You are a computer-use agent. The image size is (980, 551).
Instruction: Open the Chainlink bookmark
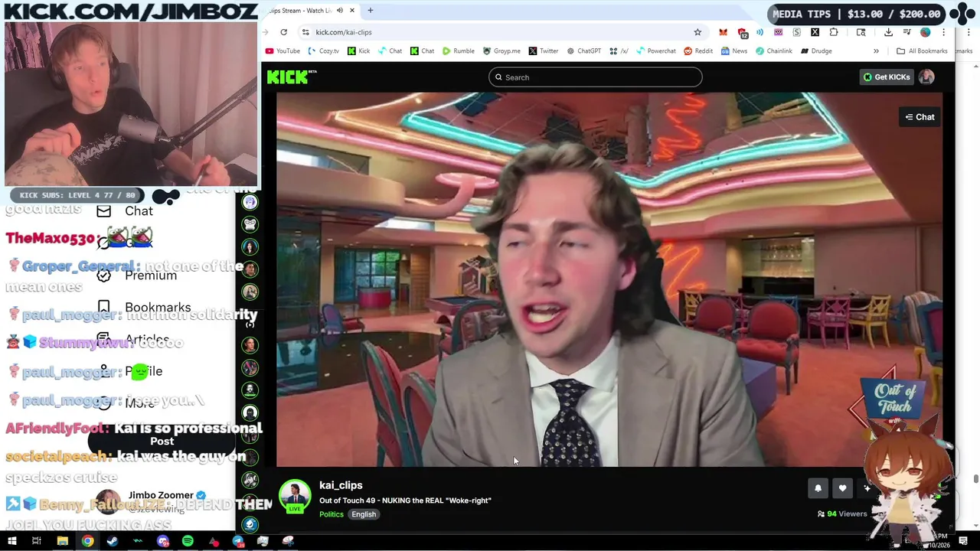tap(773, 51)
